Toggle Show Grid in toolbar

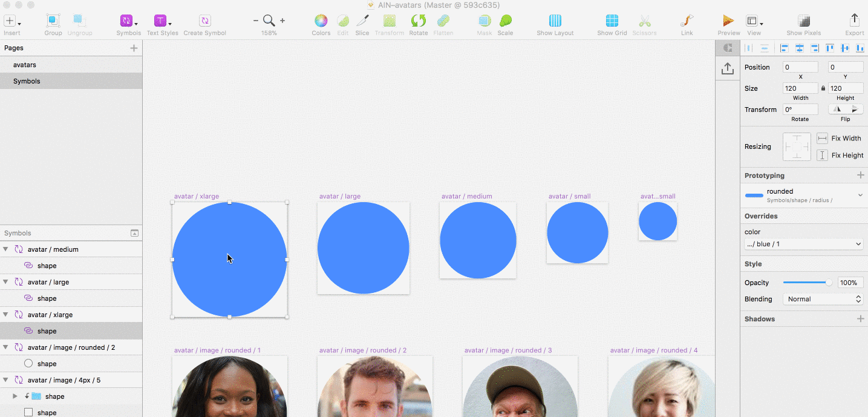pyautogui.click(x=612, y=21)
